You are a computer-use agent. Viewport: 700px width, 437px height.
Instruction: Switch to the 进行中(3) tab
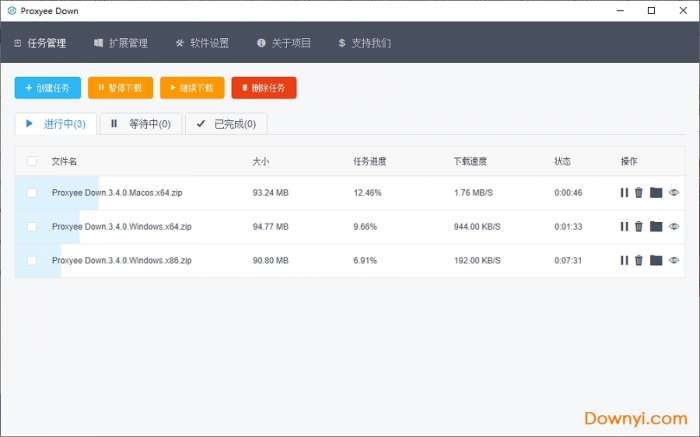tap(56, 124)
